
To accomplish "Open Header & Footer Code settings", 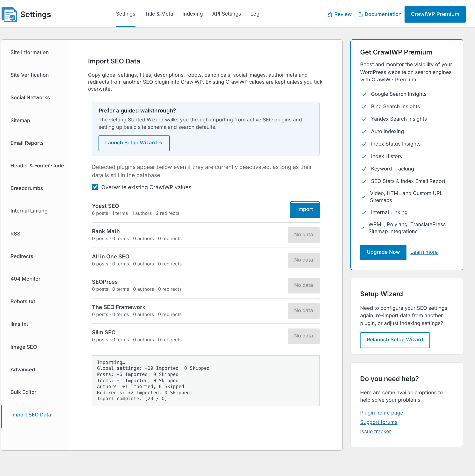I will tap(37, 166).
